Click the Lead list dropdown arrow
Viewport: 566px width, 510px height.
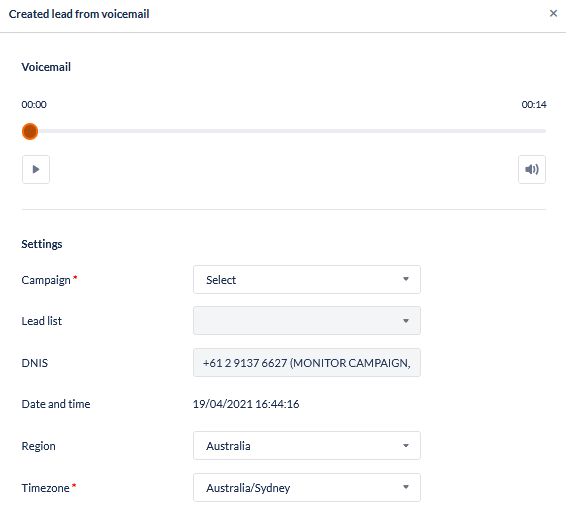click(406, 321)
